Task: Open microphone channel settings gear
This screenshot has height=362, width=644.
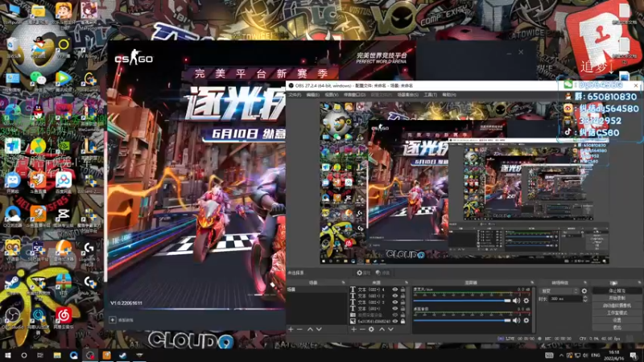Action: click(526, 301)
